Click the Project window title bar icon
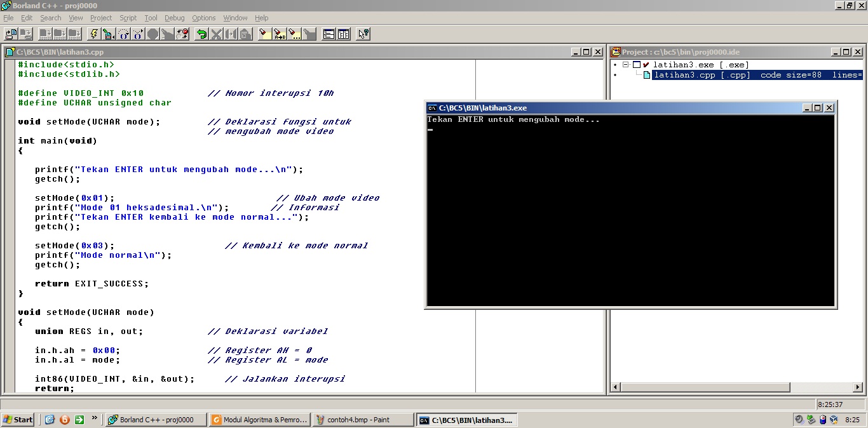The width and height of the screenshot is (868, 428). 616,52
